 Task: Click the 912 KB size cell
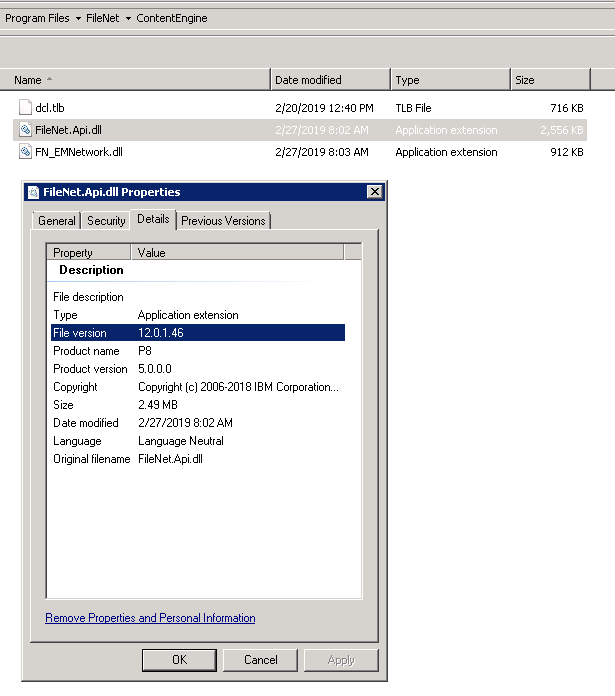click(x=567, y=152)
